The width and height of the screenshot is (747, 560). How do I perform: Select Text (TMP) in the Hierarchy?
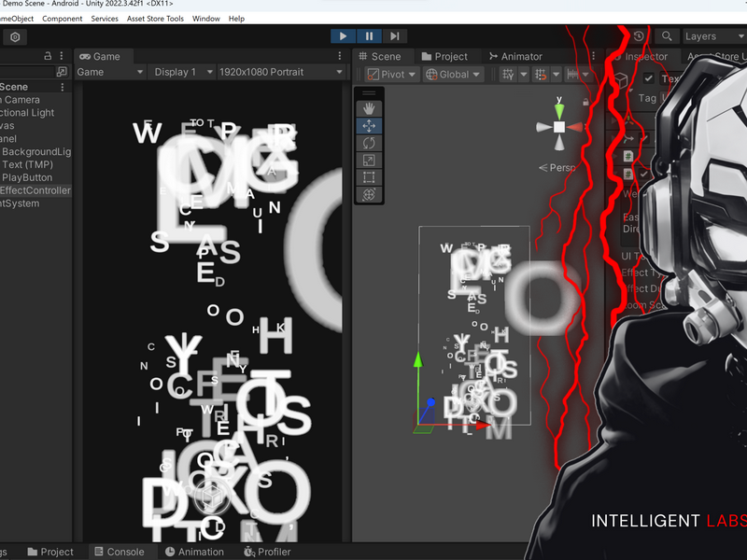click(27, 164)
